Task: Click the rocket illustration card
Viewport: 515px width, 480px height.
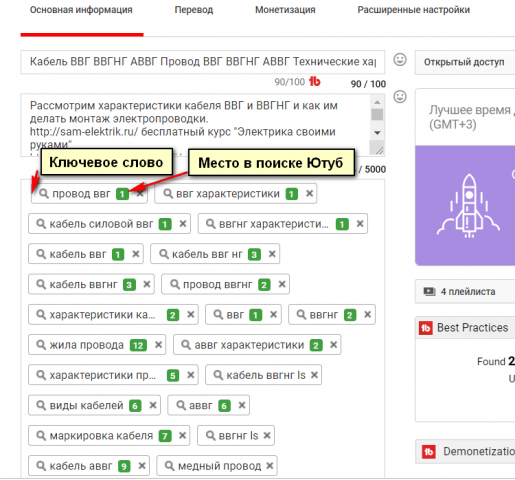Action: [x=465, y=205]
